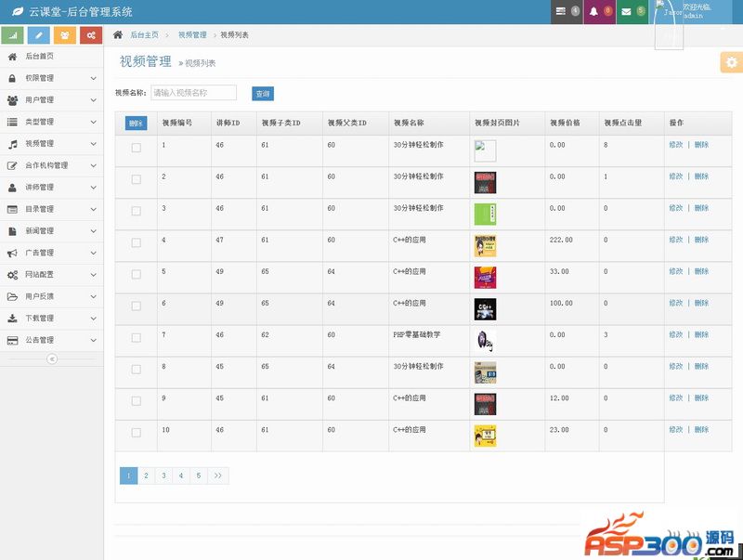Click the card icon for 公告管理
The image size is (743, 560).
pos(12,340)
